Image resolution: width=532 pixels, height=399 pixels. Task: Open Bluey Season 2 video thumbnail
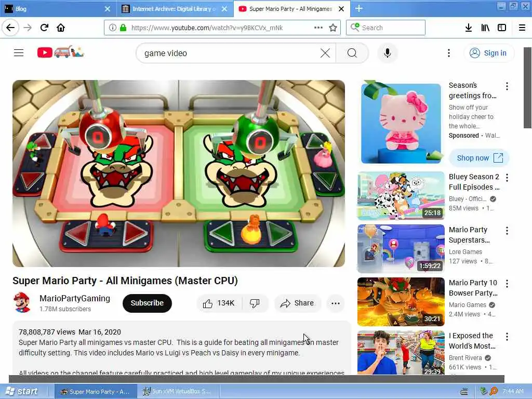(x=401, y=196)
